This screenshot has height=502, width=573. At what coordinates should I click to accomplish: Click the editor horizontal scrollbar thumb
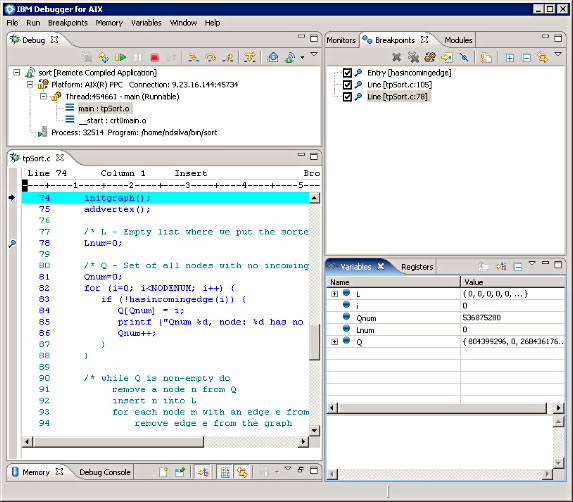(118, 442)
